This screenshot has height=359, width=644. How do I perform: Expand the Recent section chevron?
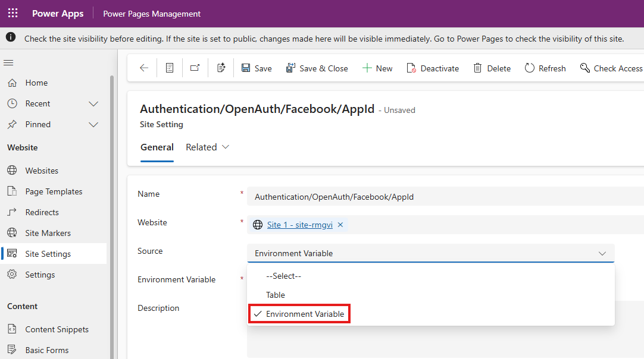tap(93, 104)
